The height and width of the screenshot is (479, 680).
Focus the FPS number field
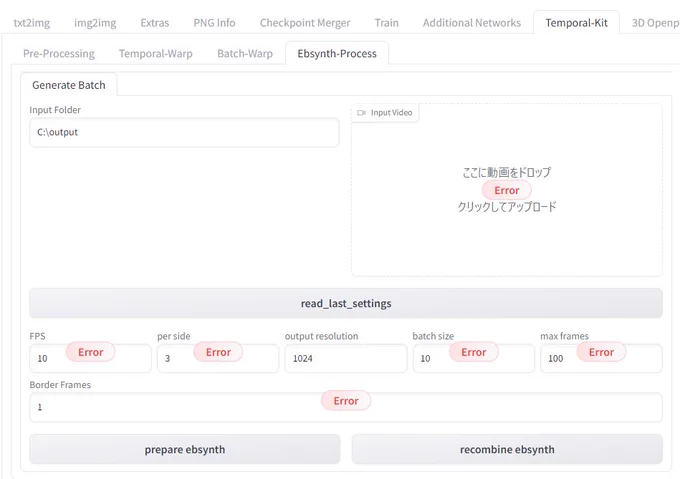[x=90, y=358]
